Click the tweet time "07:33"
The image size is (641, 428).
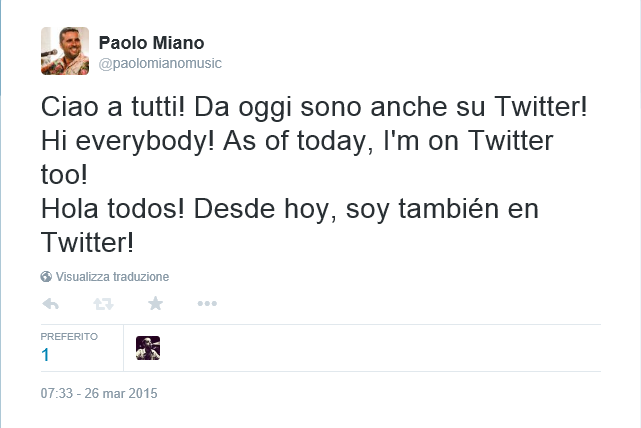coord(56,394)
